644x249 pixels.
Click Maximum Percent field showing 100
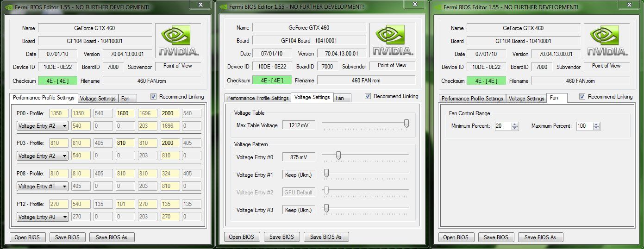point(585,126)
